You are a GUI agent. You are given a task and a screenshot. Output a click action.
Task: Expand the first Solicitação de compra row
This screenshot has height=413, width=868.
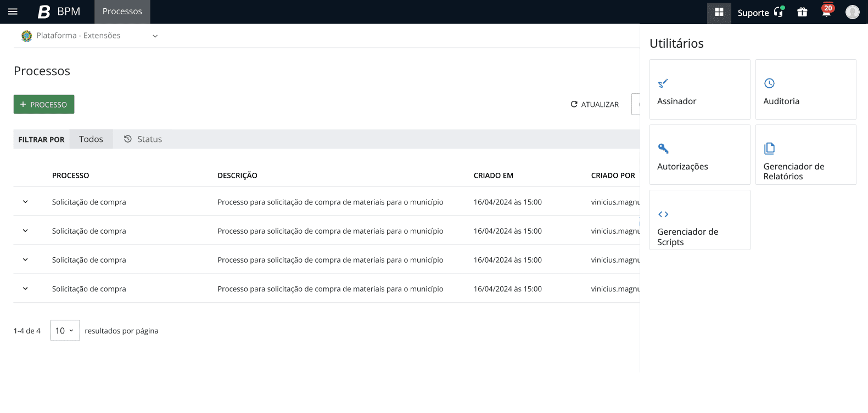25,202
